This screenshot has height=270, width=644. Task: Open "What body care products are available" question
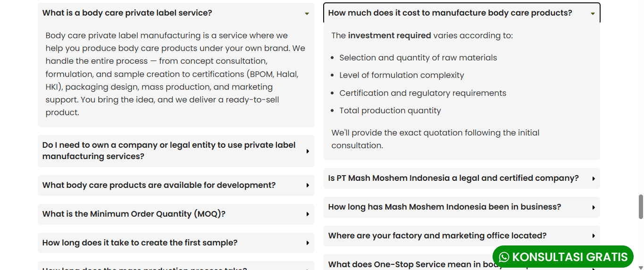[x=159, y=186]
